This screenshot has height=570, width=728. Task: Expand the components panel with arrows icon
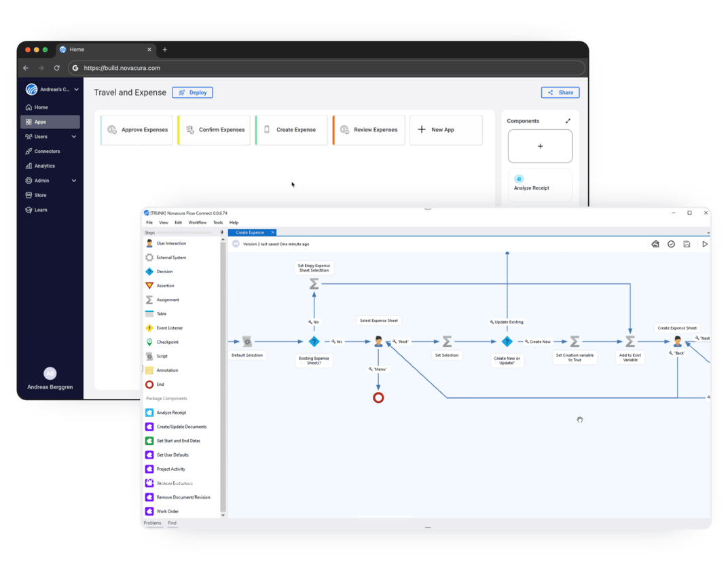point(568,121)
